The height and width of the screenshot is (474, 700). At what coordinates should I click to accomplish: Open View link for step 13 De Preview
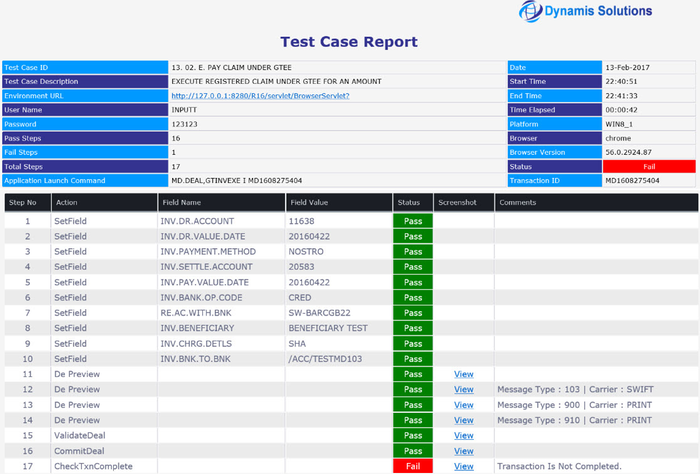click(463, 404)
